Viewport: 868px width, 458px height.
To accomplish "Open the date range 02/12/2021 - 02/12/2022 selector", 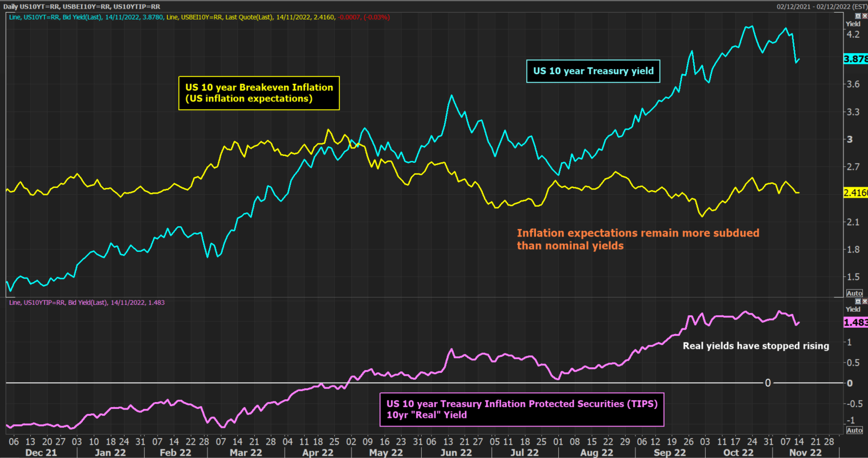I will click(x=822, y=6).
